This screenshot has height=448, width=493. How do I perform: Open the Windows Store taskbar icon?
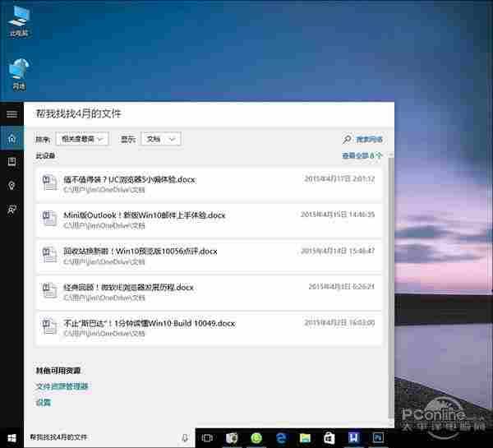[329, 437]
